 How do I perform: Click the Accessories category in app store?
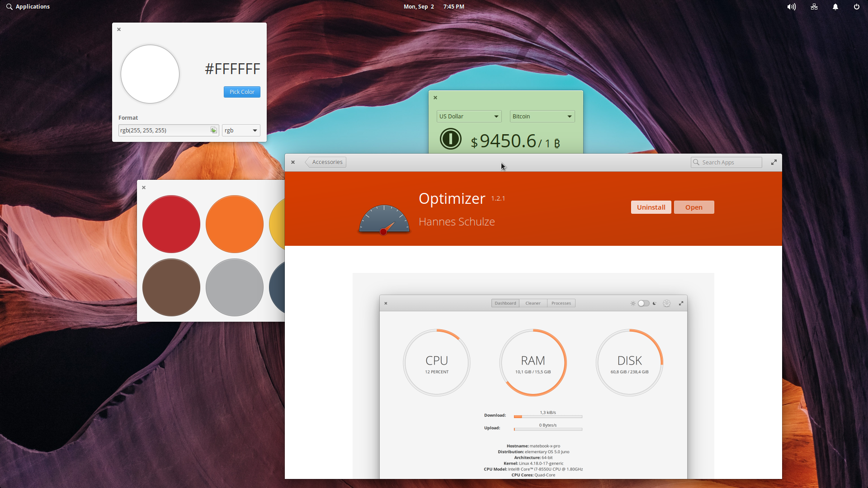[x=327, y=162]
